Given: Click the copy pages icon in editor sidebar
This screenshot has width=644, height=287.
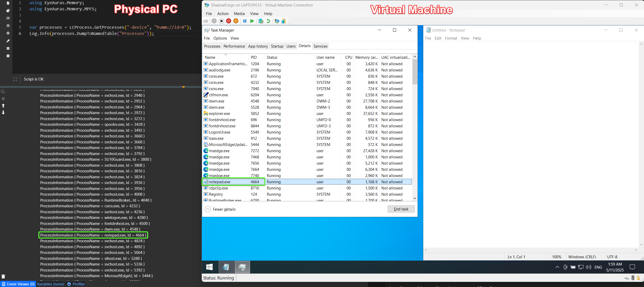Looking at the screenshot, I should point(8,11).
